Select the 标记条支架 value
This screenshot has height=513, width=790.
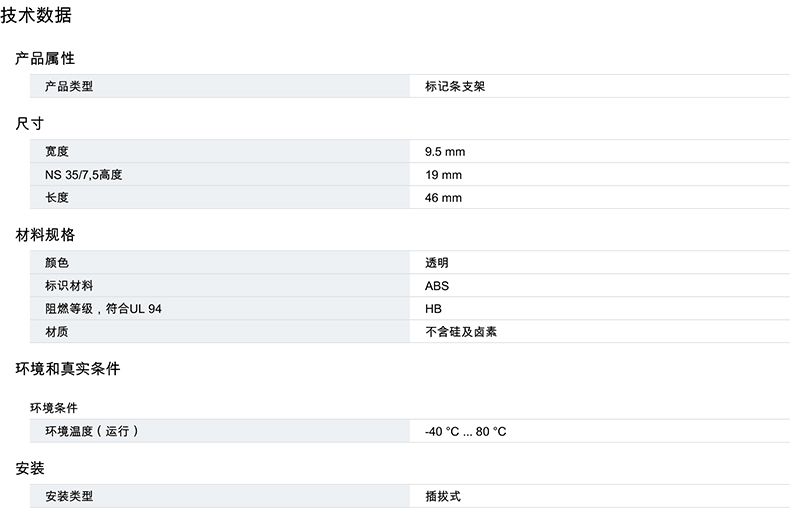455,87
